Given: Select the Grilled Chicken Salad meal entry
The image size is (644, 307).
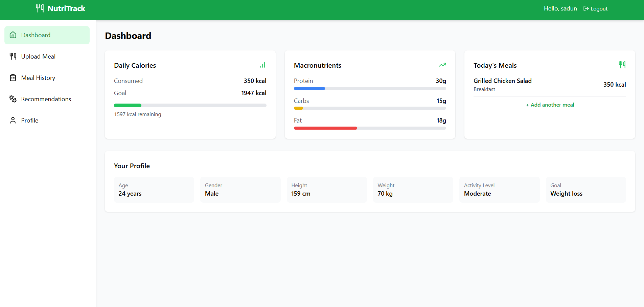Looking at the screenshot, I should coord(503,81).
